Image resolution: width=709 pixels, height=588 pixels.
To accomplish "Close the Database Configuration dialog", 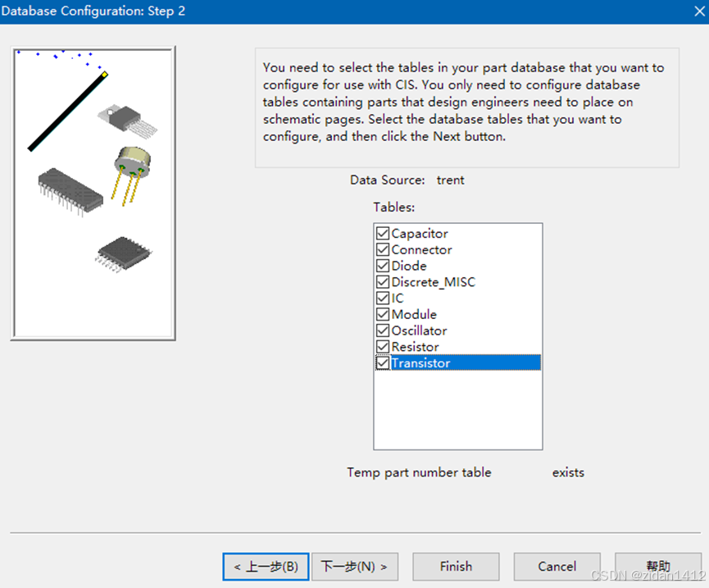I will click(699, 11).
